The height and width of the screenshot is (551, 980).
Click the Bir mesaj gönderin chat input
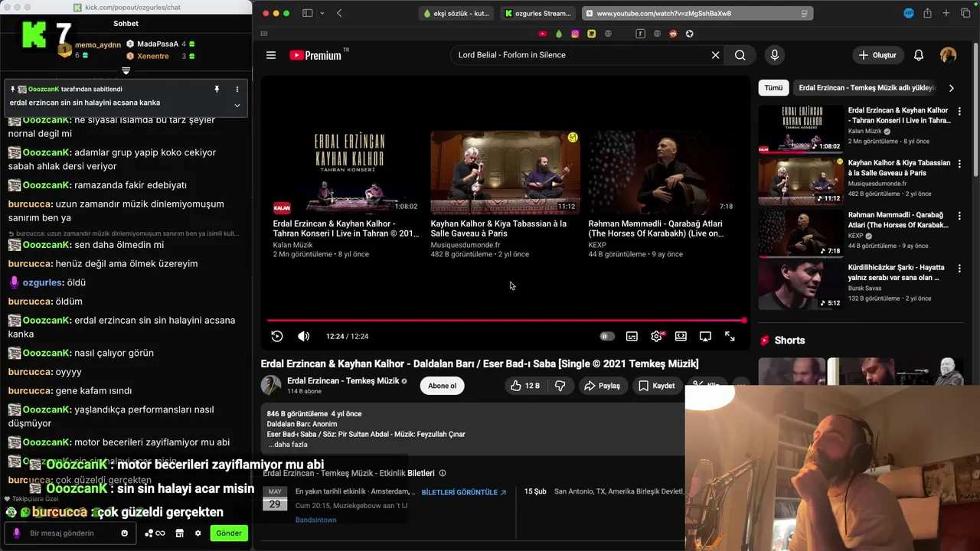pyautogui.click(x=71, y=533)
